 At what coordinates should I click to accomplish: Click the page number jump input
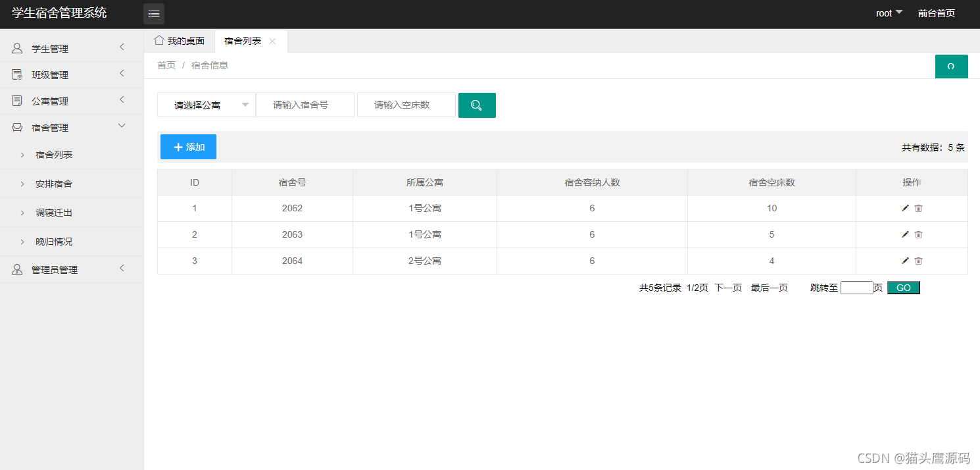[857, 288]
